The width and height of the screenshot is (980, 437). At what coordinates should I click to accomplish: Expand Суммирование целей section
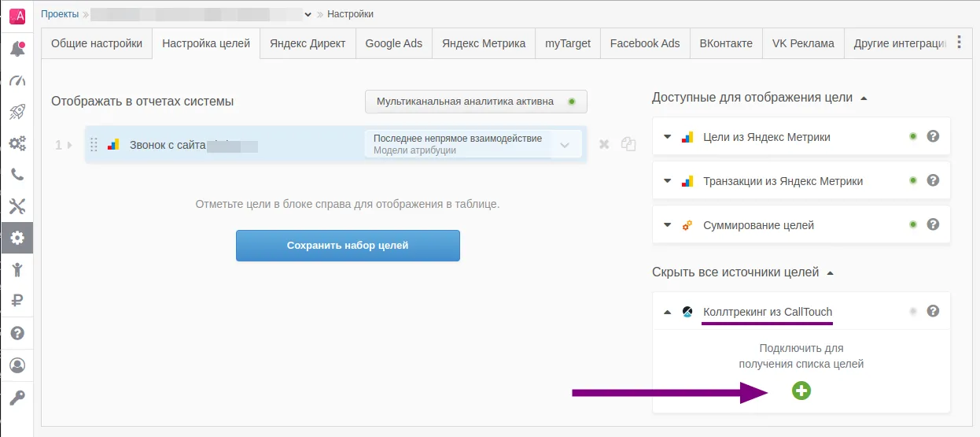coord(668,224)
